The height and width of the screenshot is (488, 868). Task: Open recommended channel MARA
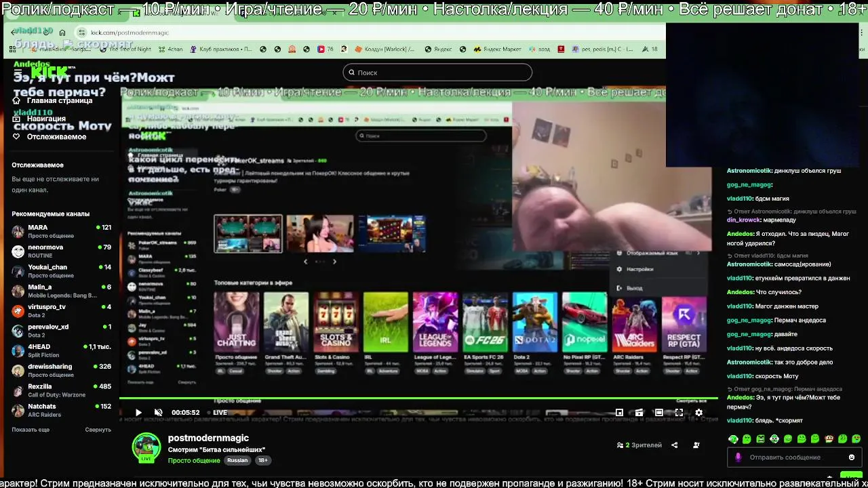click(61, 231)
